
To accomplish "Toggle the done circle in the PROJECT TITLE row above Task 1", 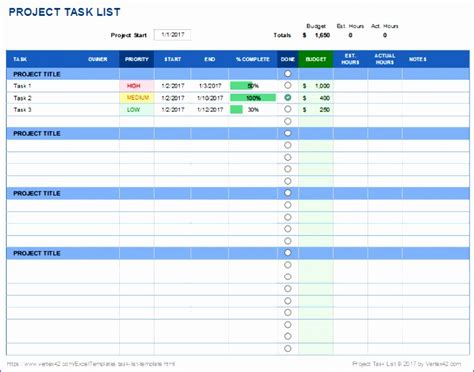I will pyautogui.click(x=288, y=74).
